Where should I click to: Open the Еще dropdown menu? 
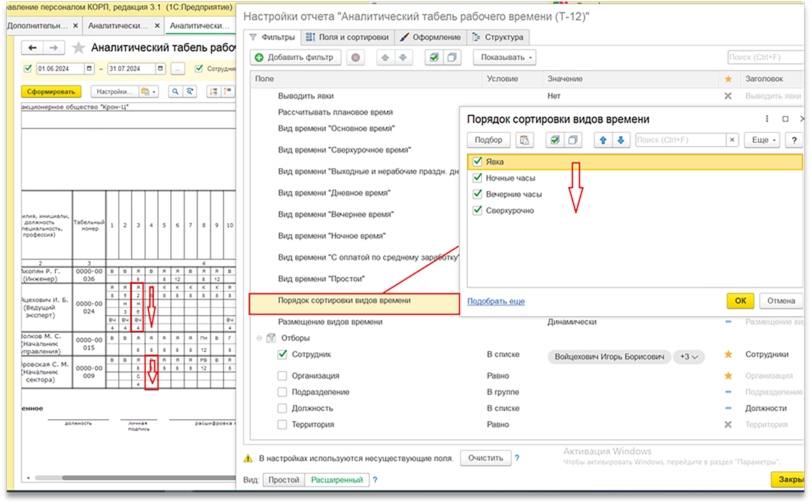tap(763, 140)
